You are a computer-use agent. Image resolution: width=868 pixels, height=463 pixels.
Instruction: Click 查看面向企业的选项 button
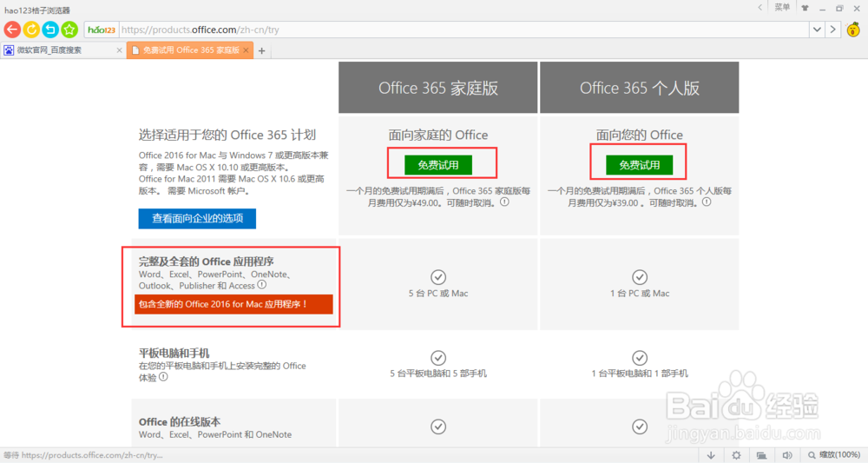197,218
